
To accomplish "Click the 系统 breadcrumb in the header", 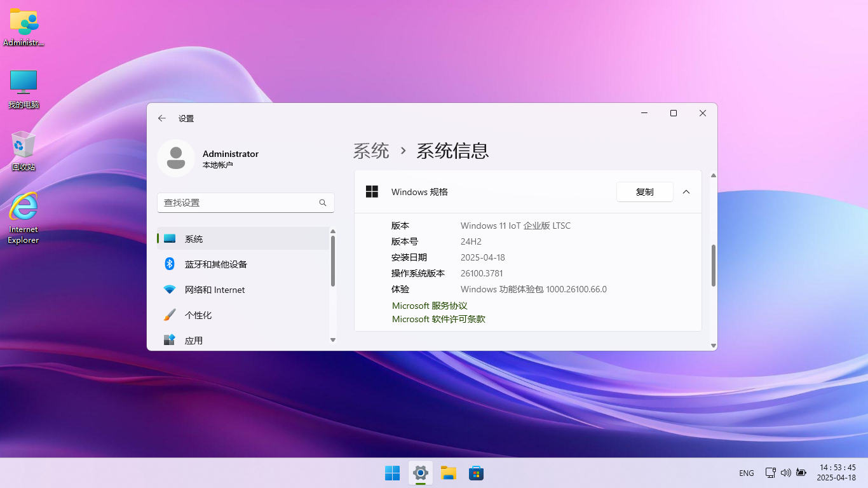I will 371,151.
